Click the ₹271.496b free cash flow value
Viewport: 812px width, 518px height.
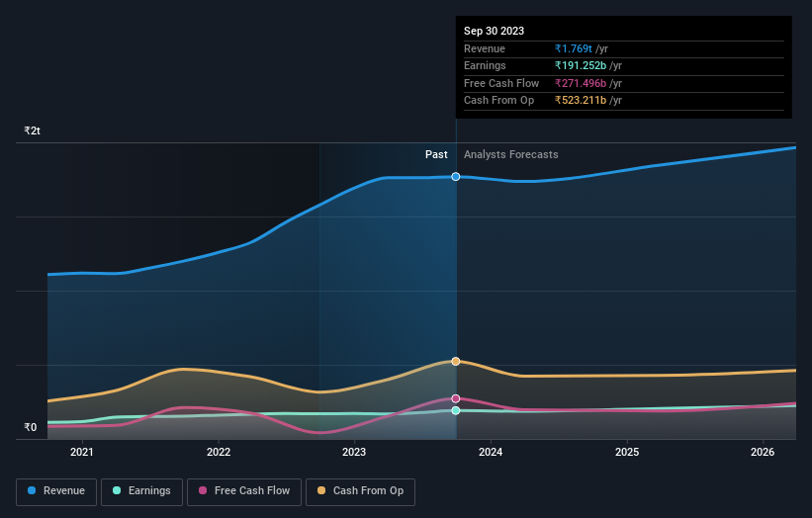[581, 83]
